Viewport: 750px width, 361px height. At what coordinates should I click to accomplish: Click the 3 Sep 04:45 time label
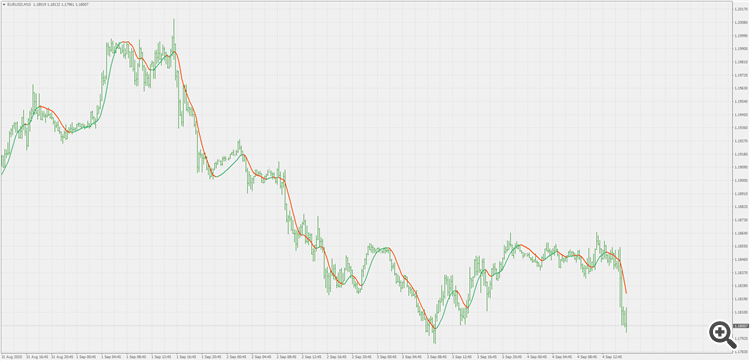click(411, 357)
